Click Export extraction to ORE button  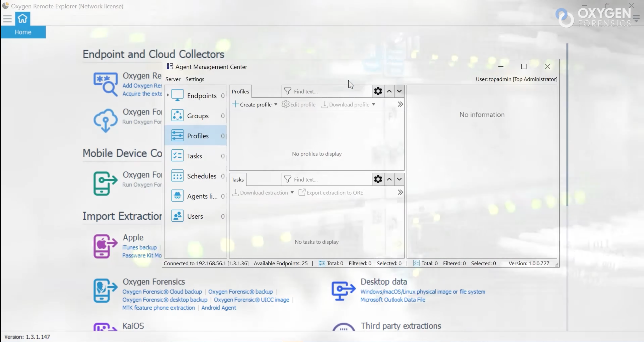pos(331,192)
